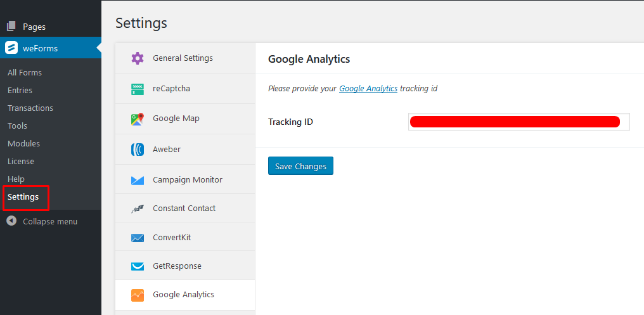Screen dimensions: 644x315
Task: Click the Save Changes button
Action: coord(300,166)
